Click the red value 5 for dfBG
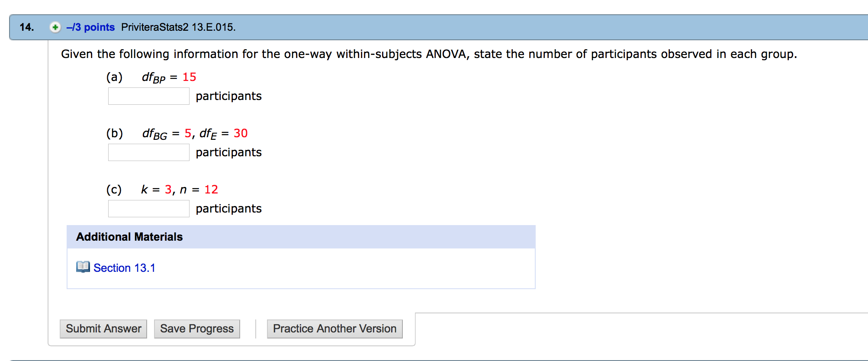The image size is (868, 361). [x=188, y=133]
